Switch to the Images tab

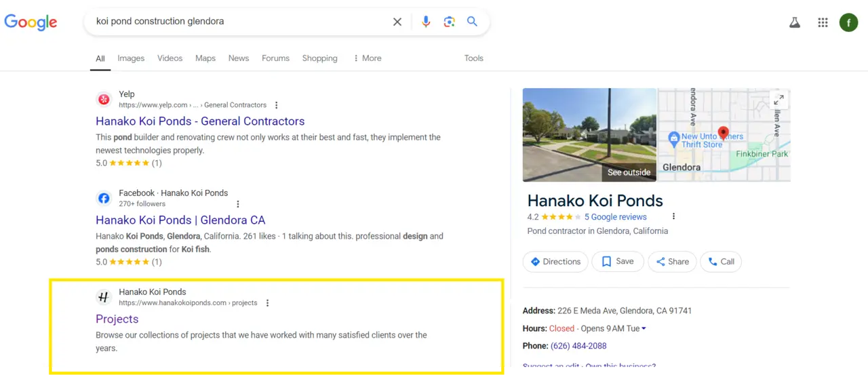point(131,58)
